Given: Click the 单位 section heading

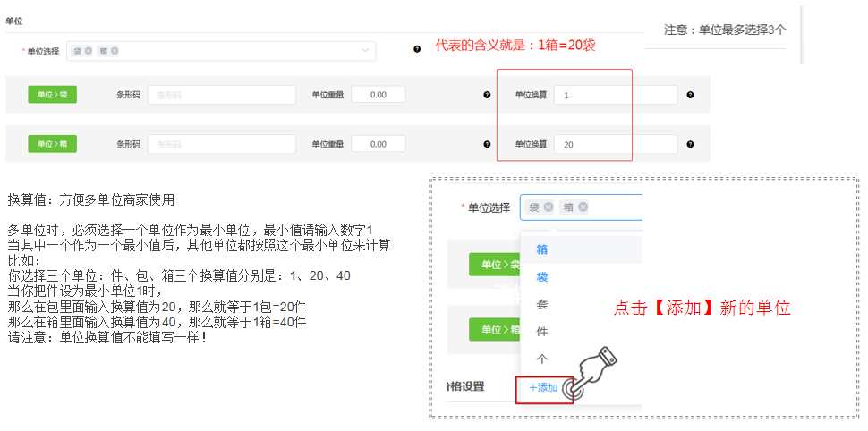Looking at the screenshot, I should (x=13, y=21).
